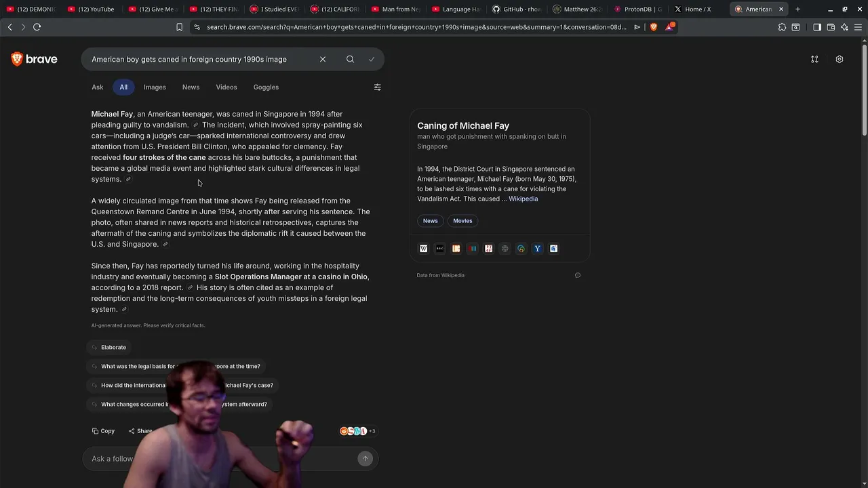Open the extensions puzzle icon

point(782,27)
